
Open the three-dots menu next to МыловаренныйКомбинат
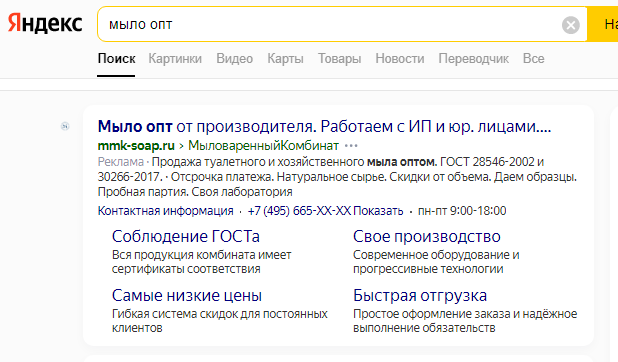point(351,146)
